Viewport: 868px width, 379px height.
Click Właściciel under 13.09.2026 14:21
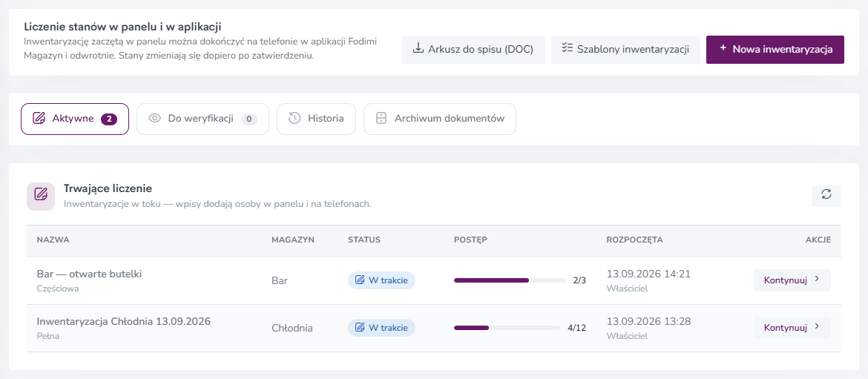[627, 289]
